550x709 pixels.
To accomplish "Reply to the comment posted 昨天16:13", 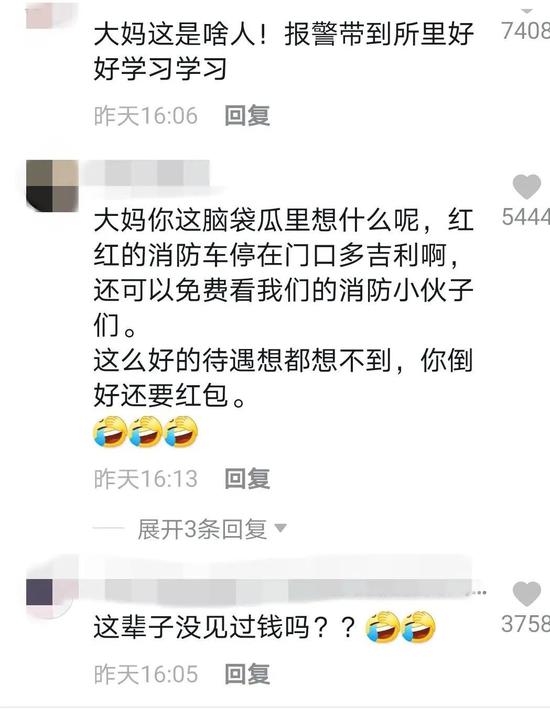I will pos(247,478).
